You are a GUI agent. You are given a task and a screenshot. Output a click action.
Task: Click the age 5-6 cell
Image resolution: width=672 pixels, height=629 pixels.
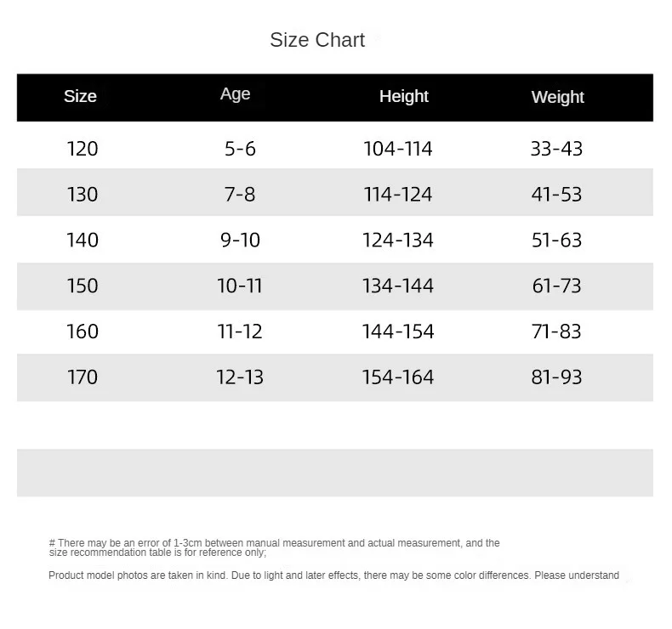pyautogui.click(x=240, y=149)
